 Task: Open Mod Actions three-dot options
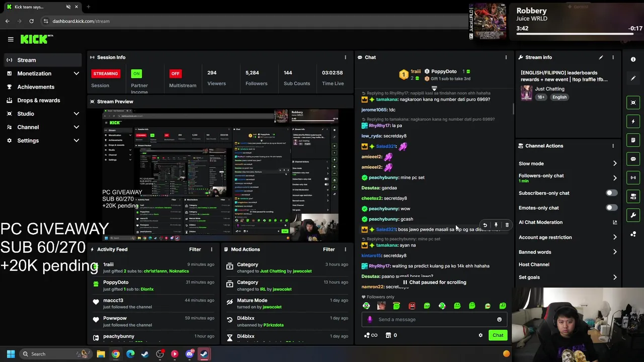pos(345,249)
